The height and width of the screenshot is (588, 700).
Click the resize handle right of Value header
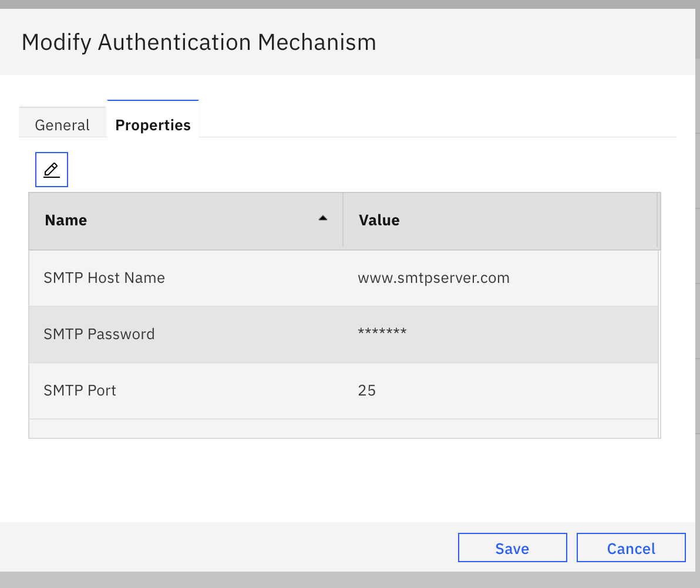[x=657, y=220]
